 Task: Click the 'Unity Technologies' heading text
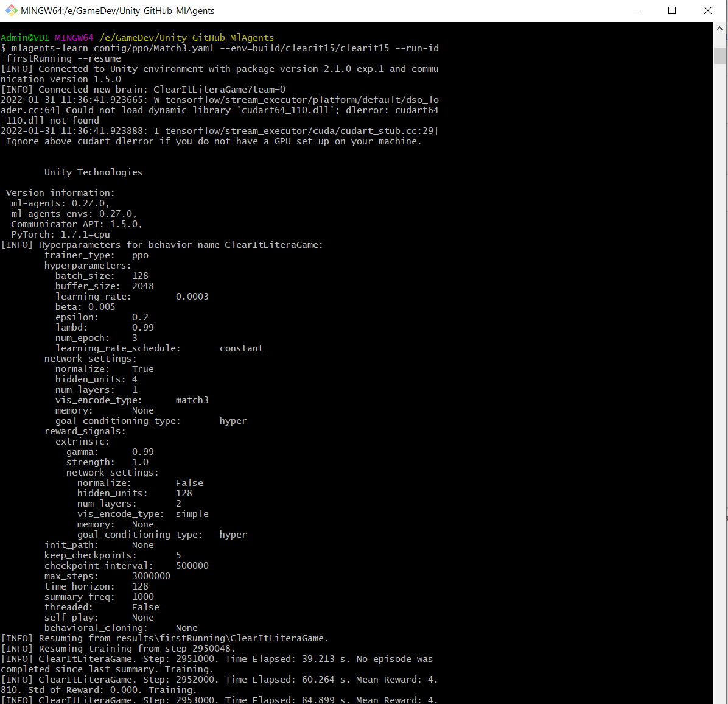click(93, 172)
